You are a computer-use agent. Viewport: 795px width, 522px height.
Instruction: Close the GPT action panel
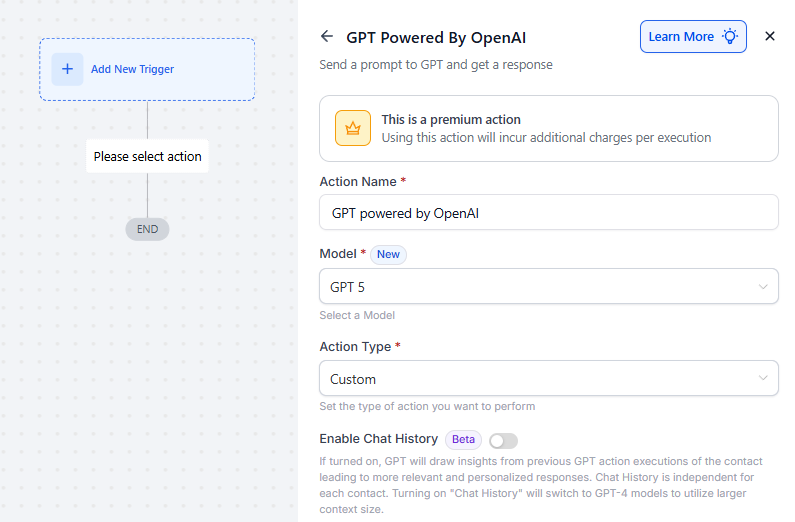(770, 37)
